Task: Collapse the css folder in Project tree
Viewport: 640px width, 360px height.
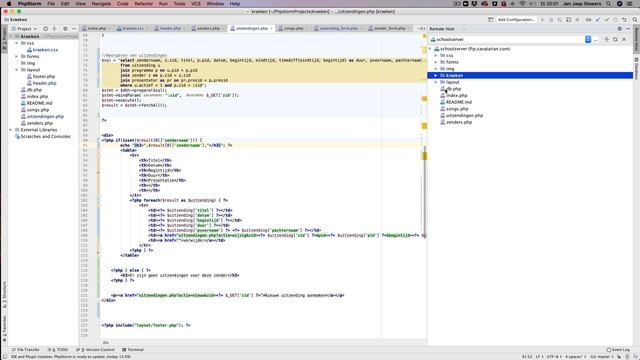Action: coord(16,43)
